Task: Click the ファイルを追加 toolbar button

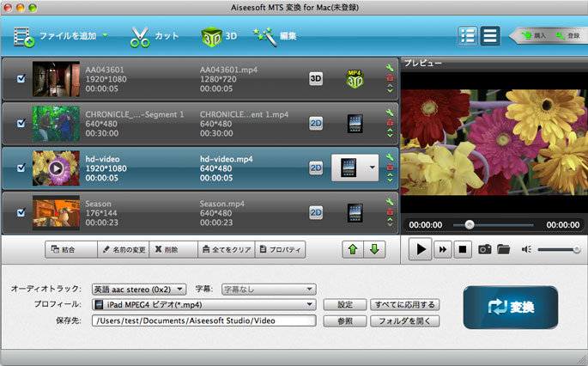Action: [60, 37]
